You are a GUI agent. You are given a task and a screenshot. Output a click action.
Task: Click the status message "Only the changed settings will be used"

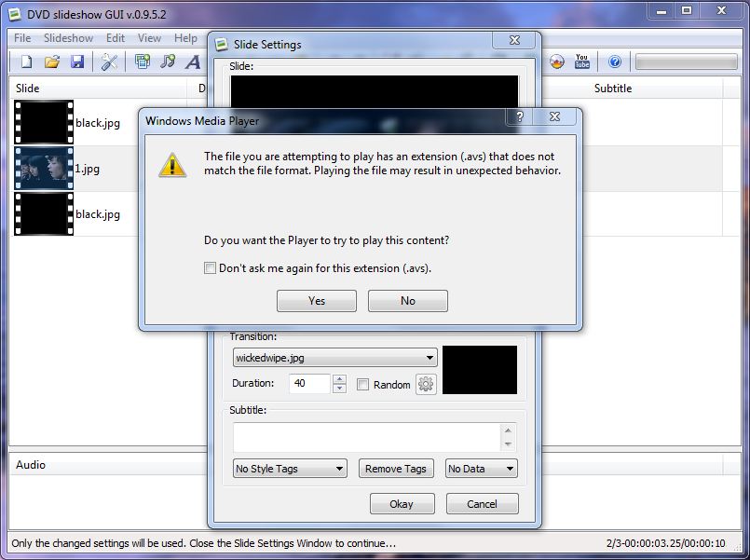coord(98,543)
